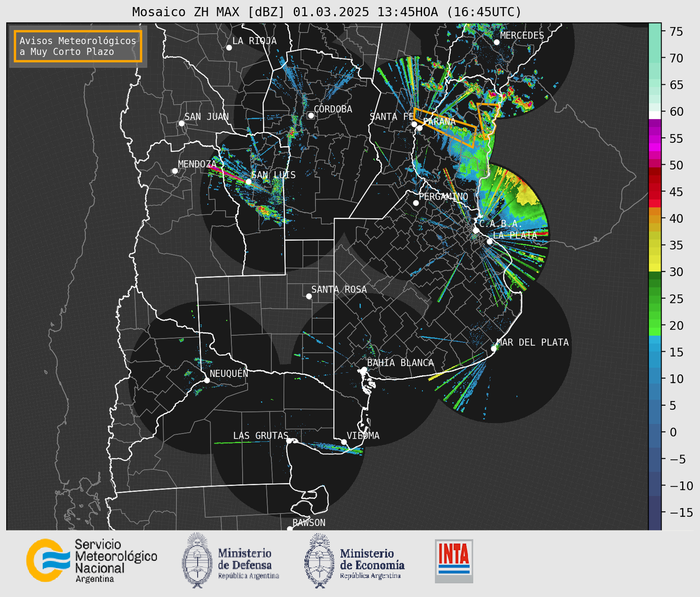Screen dimensions: 700x597
Task: Click the CÓRDOBA city marker dot
Action: point(311,115)
